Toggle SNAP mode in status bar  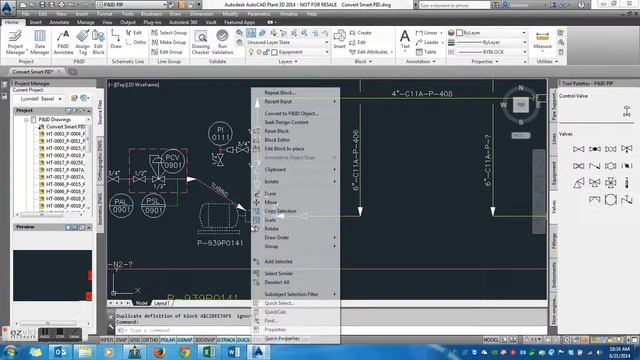tap(121, 340)
